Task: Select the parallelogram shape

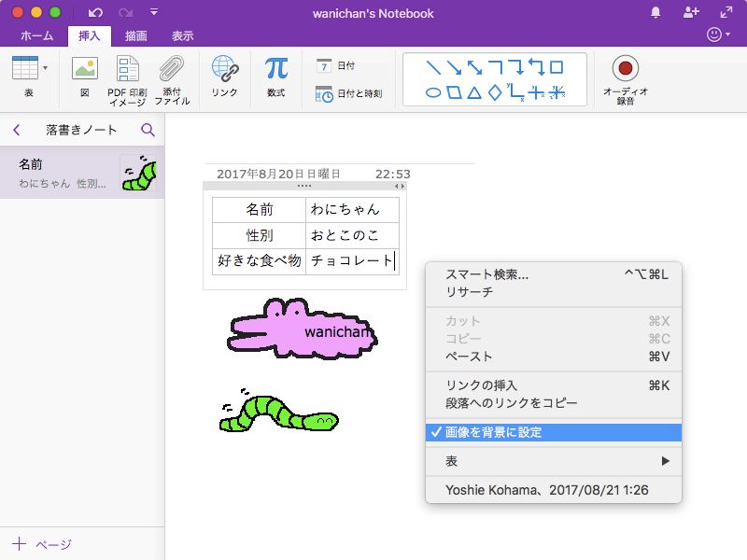Action: 454,92
